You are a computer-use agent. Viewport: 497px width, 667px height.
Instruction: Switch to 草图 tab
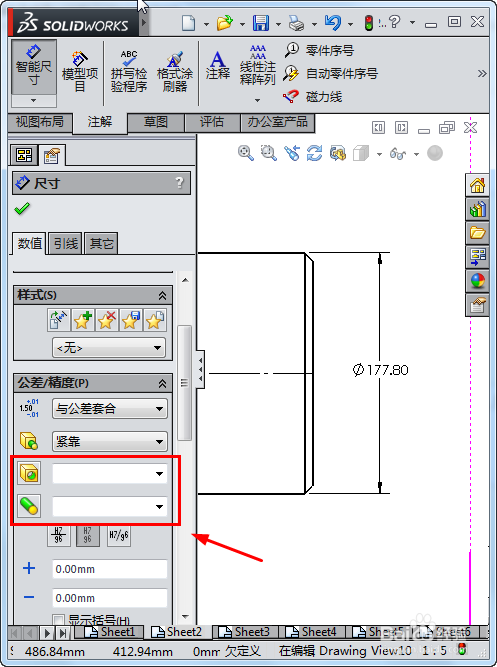pos(155,123)
